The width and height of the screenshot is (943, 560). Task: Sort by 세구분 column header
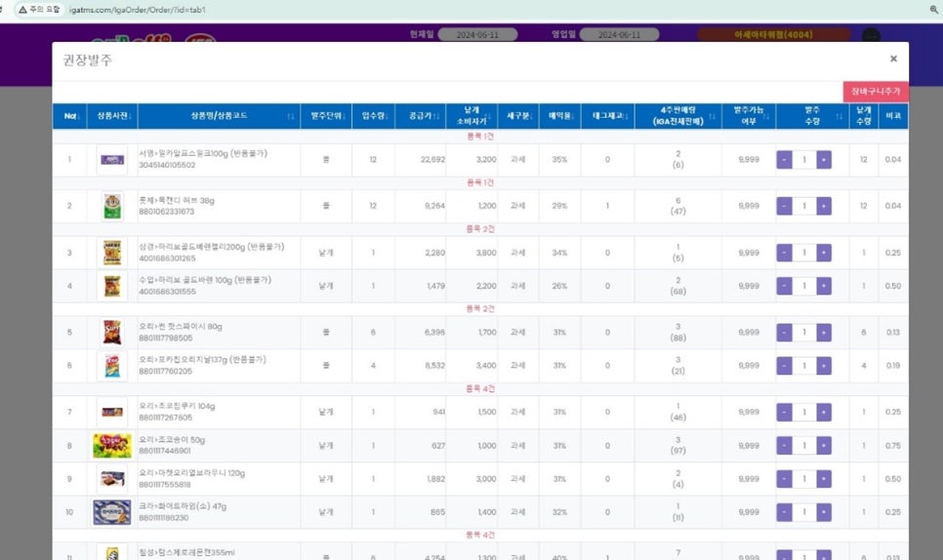point(517,116)
